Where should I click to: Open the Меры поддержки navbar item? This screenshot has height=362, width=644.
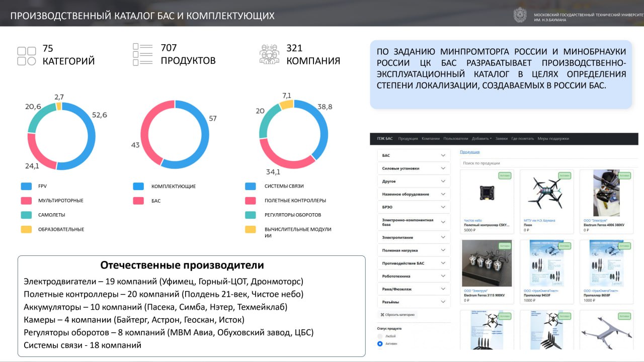click(553, 139)
